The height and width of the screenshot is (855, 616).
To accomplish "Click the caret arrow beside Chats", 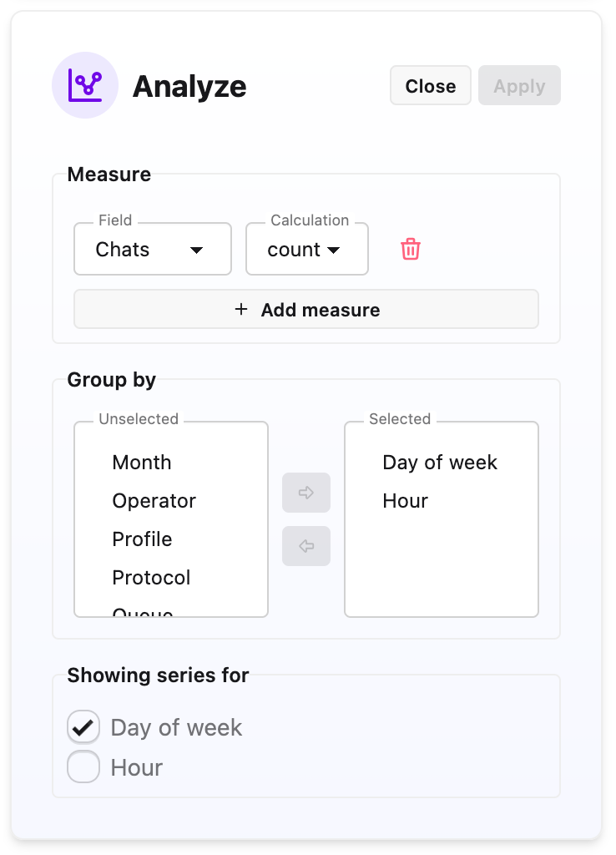I will pyautogui.click(x=196, y=250).
